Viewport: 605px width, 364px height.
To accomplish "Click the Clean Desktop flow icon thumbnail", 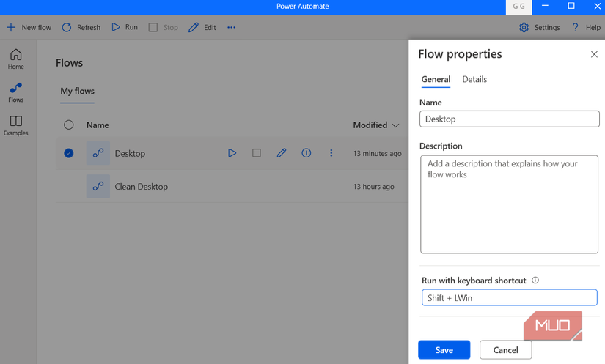I will click(98, 186).
